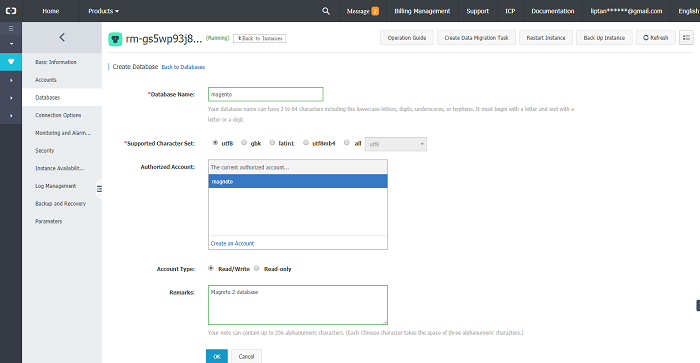700x363 pixels.
Task: Click the Alibaba Cloud logo icon
Action: [x=11, y=11]
